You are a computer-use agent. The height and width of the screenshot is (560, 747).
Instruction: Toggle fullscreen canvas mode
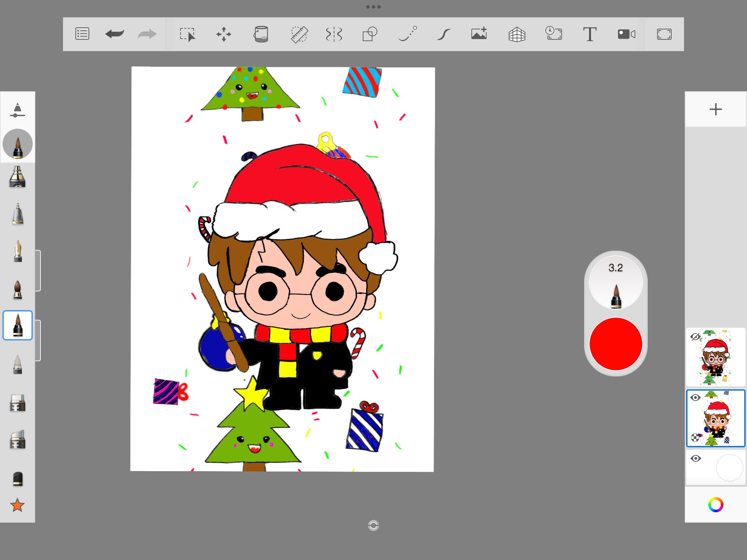pos(664,34)
